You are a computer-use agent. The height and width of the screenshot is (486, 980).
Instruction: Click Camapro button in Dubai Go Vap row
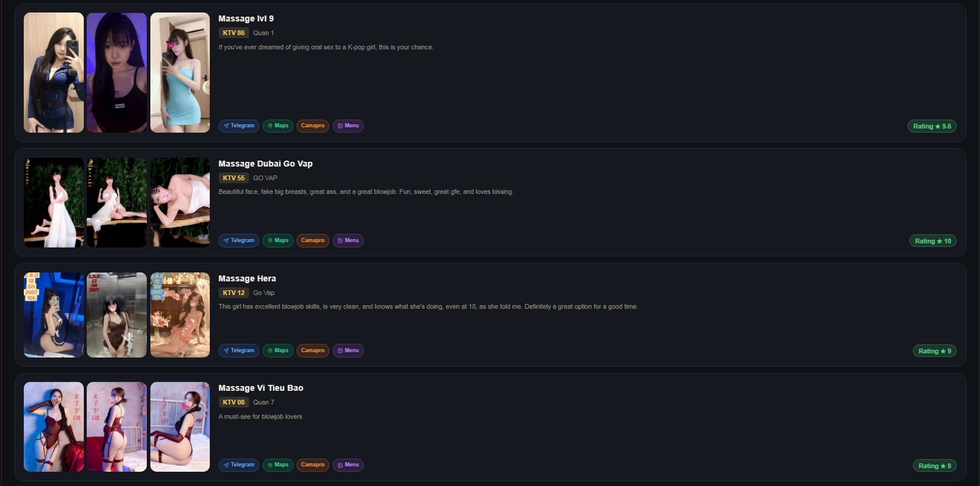[x=313, y=241]
